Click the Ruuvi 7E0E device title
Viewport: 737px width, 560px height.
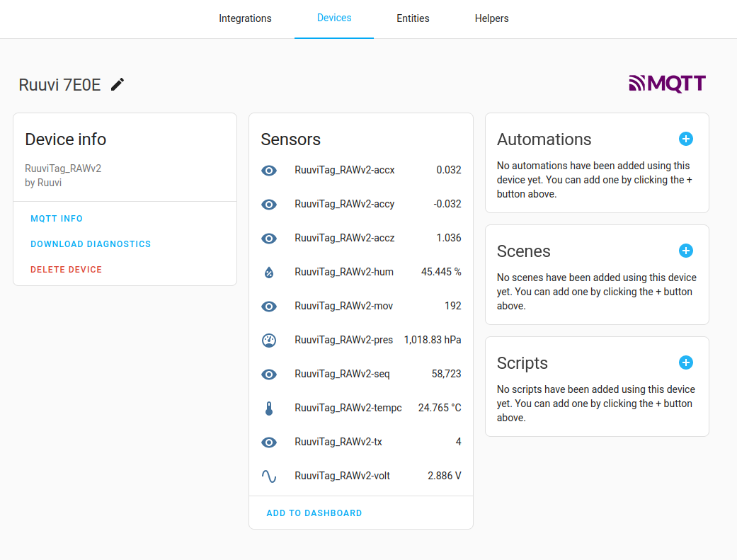[x=59, y=85]
